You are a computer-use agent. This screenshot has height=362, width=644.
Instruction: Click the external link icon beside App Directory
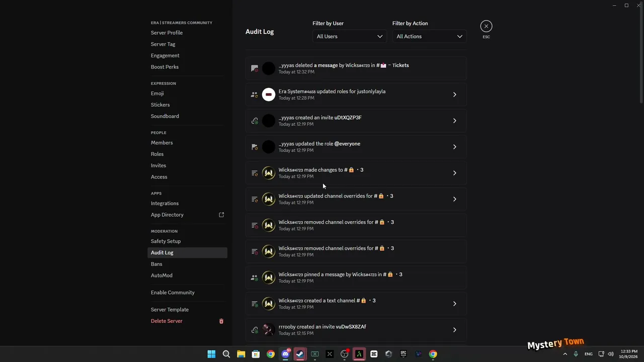(221, 215)
